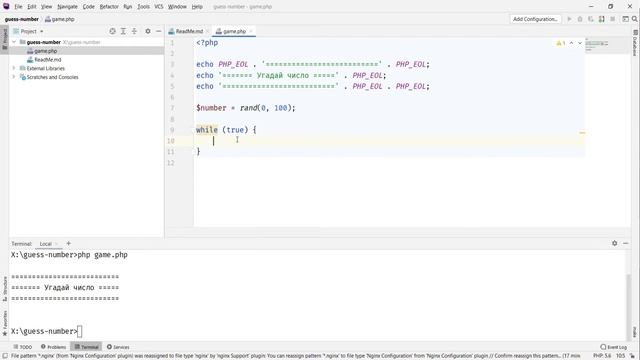Image resolution: width=640 pixels, height=360 pixels.
Task: Click the Select Opened File target icon
Action: click(x=112, y=31)
